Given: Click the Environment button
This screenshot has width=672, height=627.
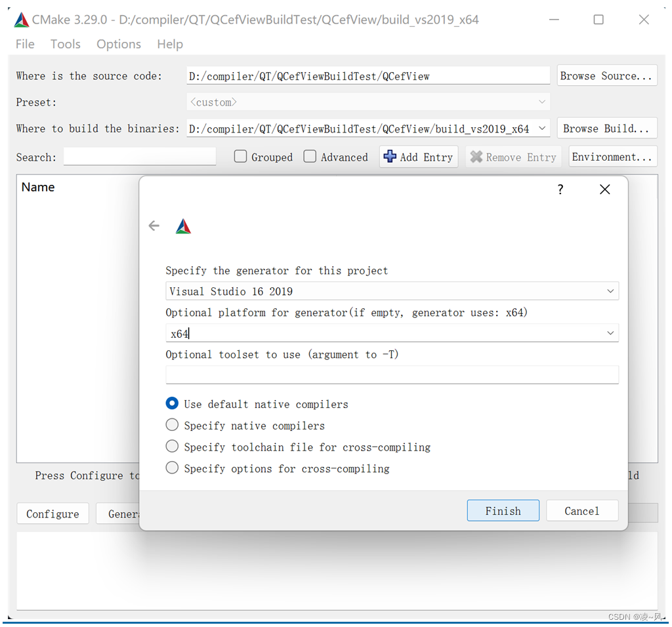Looking at the screenshot, I should tap(613, 157).
